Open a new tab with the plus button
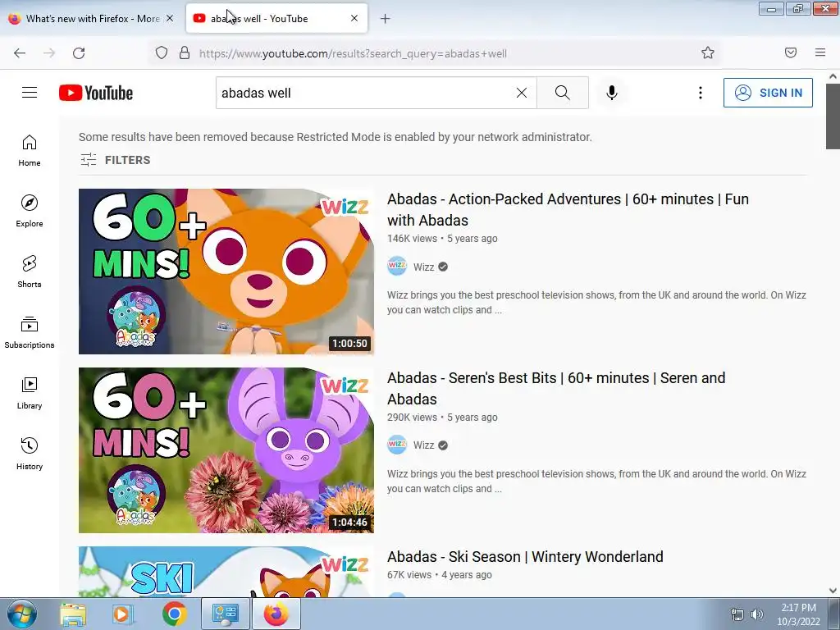Image resolution: width=840 pixels, height=630 pixels. click(x=386, y=19)
